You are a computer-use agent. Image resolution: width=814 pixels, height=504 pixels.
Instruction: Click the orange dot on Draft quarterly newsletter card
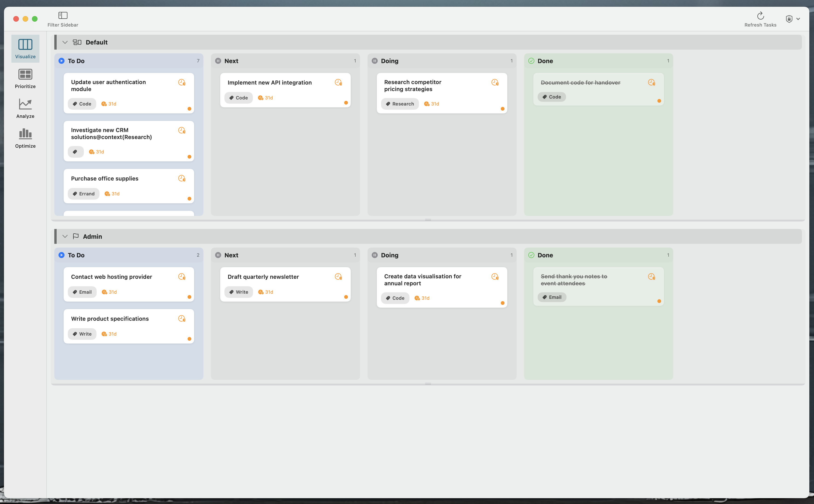346,297
